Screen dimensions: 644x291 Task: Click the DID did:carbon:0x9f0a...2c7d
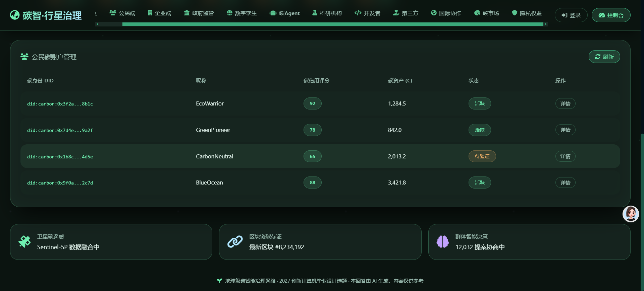tap(60, 183)
